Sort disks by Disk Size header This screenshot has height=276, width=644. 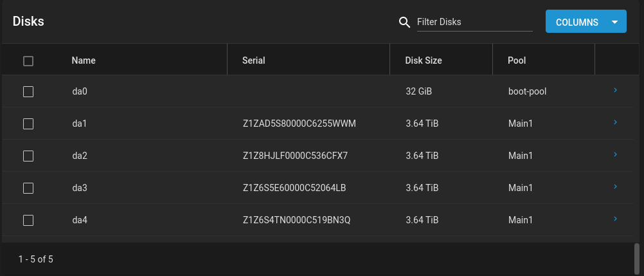424,60
